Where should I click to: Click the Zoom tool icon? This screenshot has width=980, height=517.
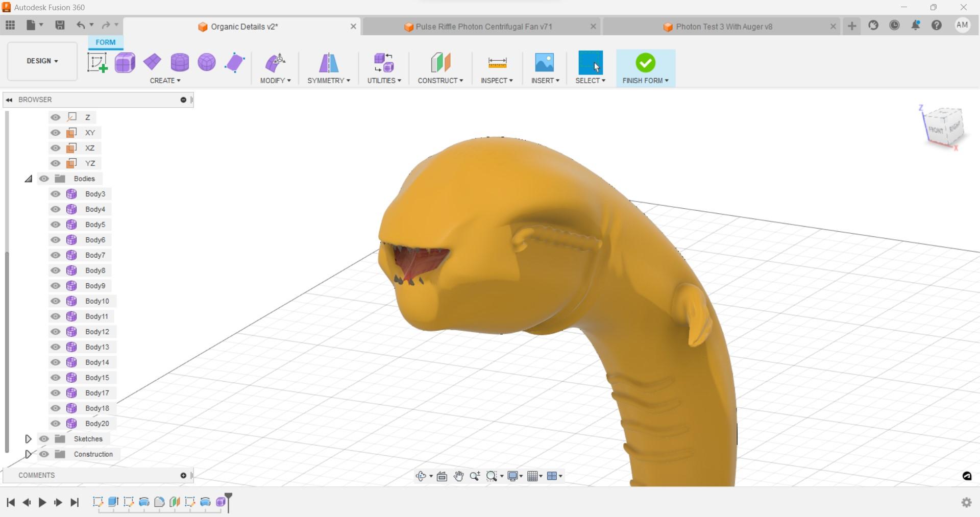(x=475, y=476)
